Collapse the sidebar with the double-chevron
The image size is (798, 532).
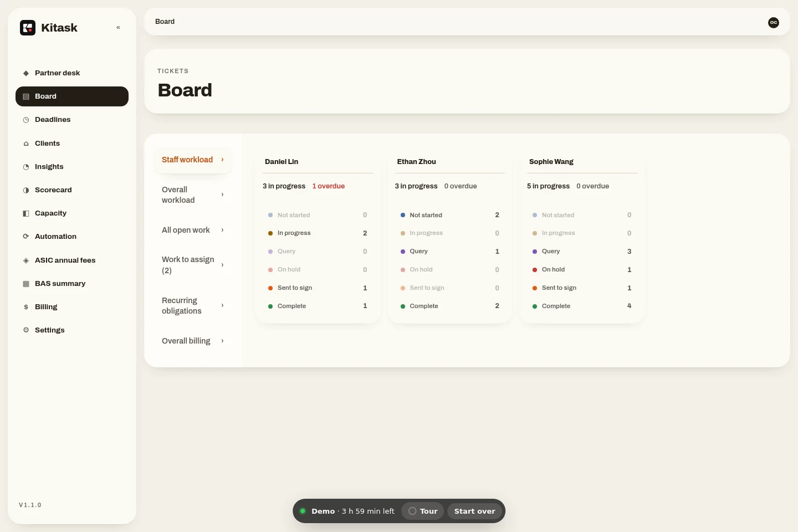click(118, 28)
